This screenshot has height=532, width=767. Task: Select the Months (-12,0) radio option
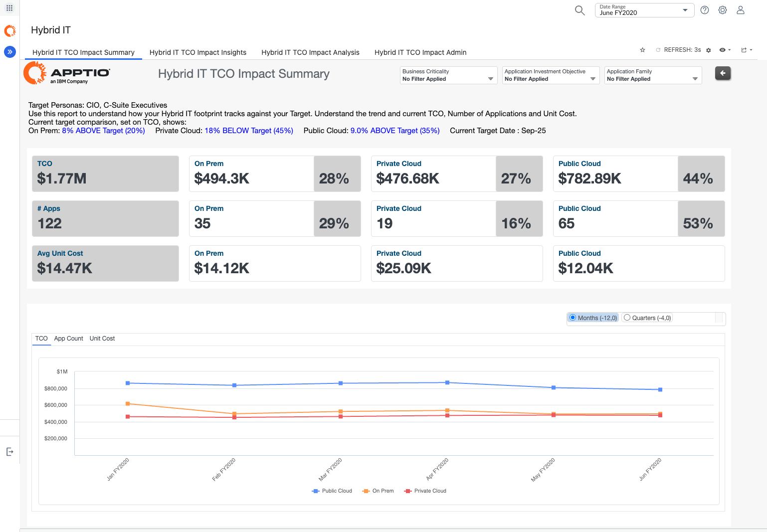click(x=573, y=318)
